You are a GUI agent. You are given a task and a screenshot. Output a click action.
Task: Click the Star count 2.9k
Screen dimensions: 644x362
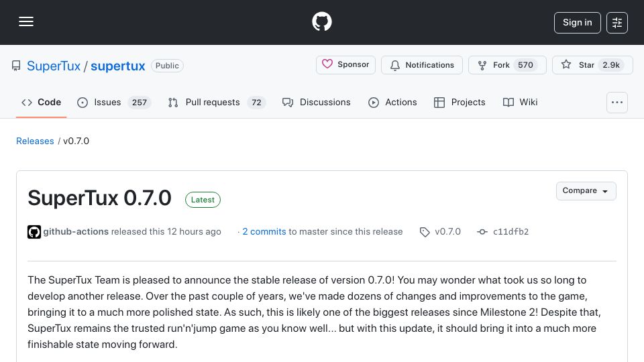point(610,65)
